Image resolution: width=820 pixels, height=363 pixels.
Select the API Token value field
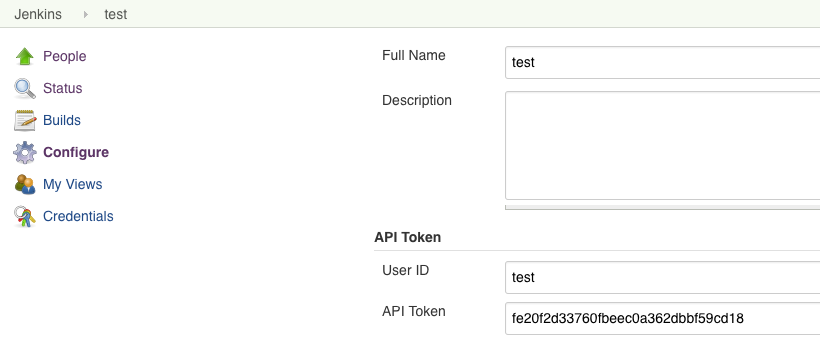click(662, 318)
